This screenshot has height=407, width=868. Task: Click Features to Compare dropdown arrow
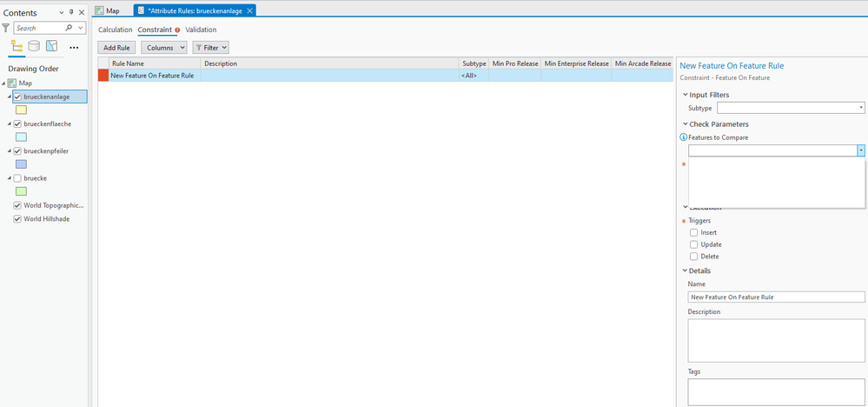coord(861,150)
